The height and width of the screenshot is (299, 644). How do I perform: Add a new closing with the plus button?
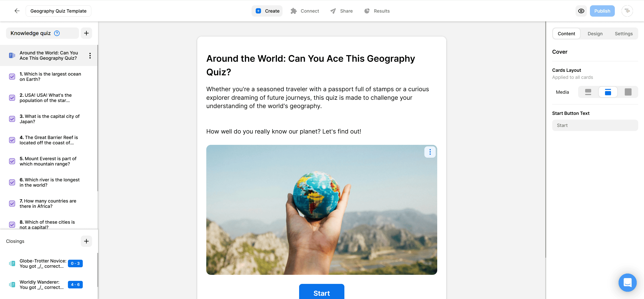point(86,241)
